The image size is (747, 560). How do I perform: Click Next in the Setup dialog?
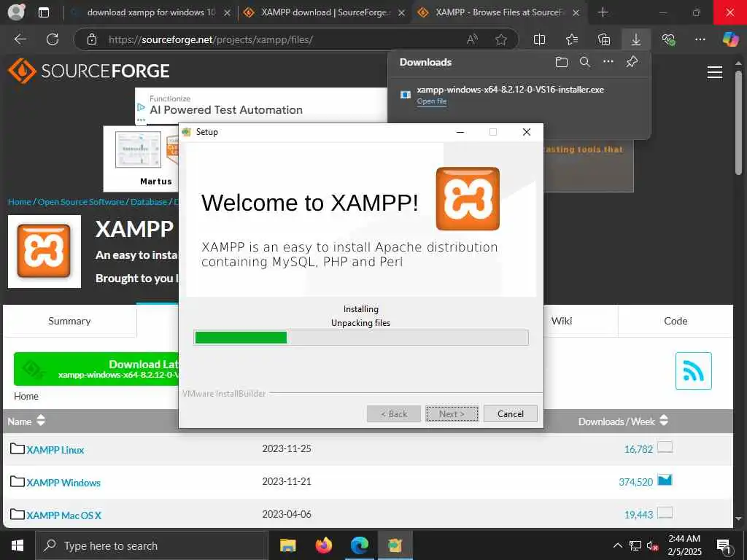(452, 414)
